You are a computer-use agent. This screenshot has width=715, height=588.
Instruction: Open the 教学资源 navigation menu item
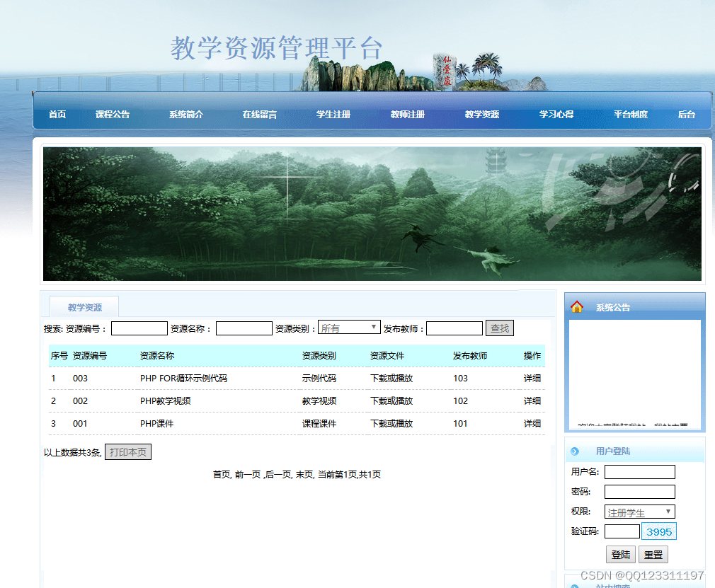482,115
